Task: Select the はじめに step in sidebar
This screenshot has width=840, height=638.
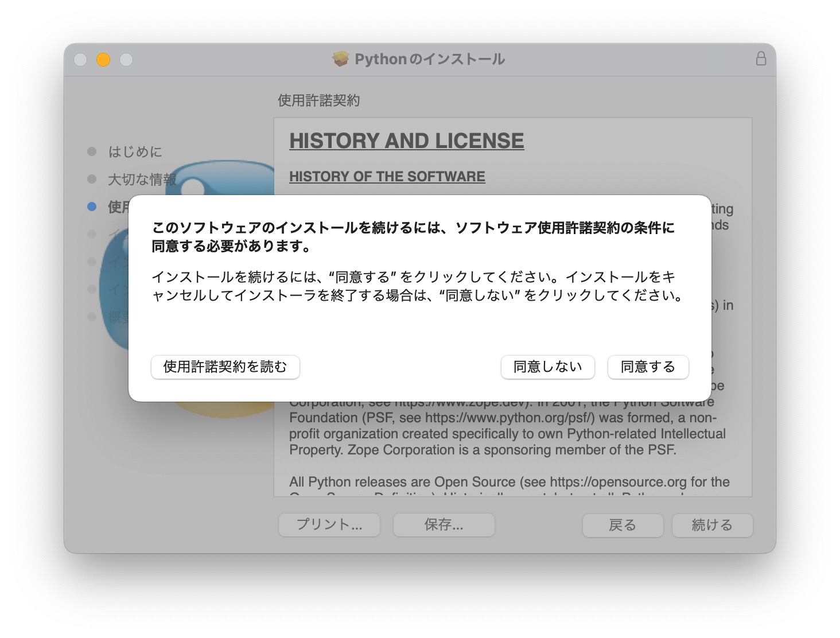Action: pyautogui.click(x=135, y=152)
